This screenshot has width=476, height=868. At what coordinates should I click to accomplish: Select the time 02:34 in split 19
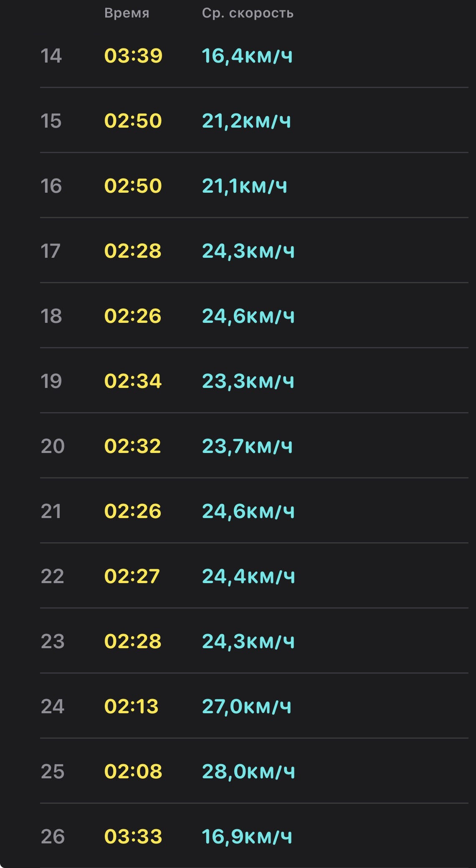(x=133, y=381)
